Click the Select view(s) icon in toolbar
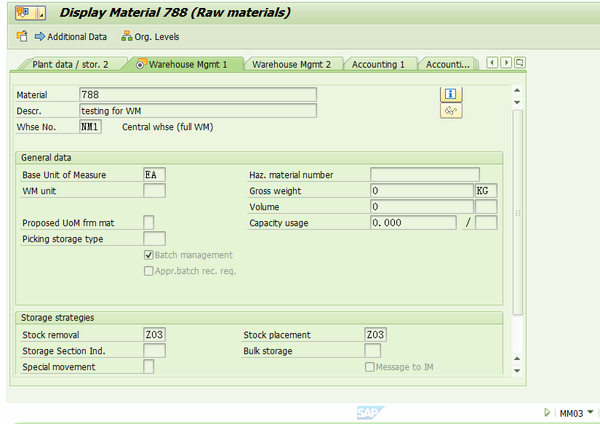This screenshot has height=424, width=600. click(x=22, y=36)
